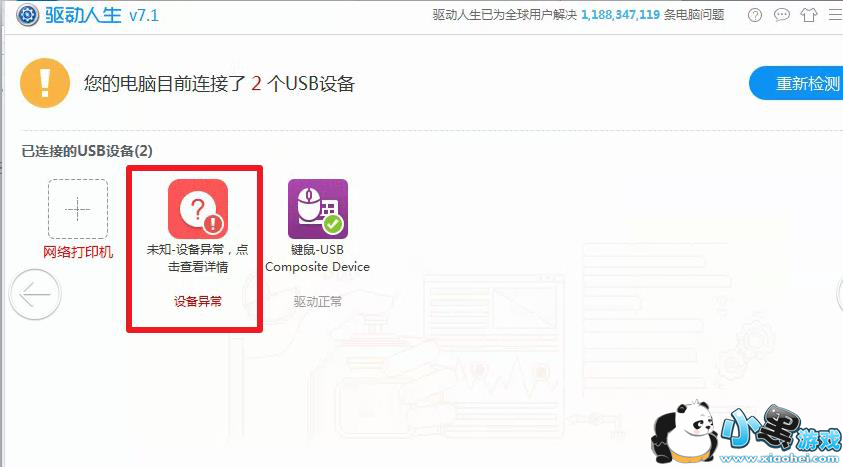Select the keyboard-mouse USB Composite Device icon
The height and width of the screenshot is (467, 843).
(318, 209)
